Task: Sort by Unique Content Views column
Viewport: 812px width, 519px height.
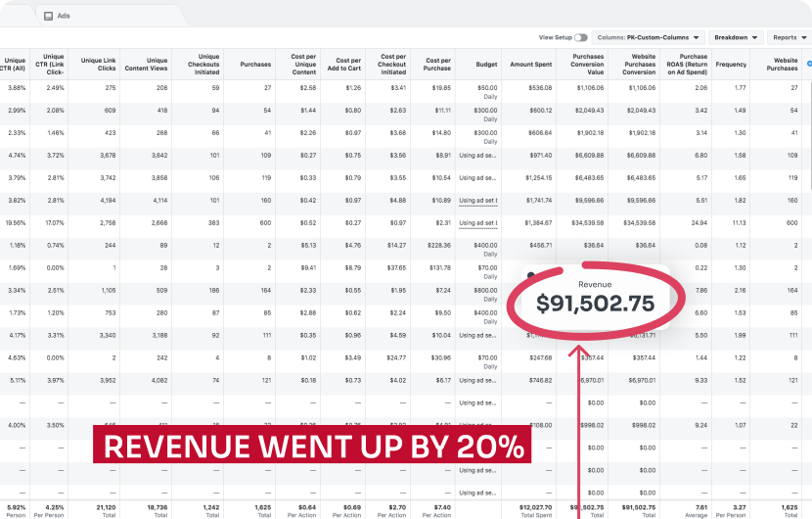Action: pyautogui.click(x=146, y=64)
